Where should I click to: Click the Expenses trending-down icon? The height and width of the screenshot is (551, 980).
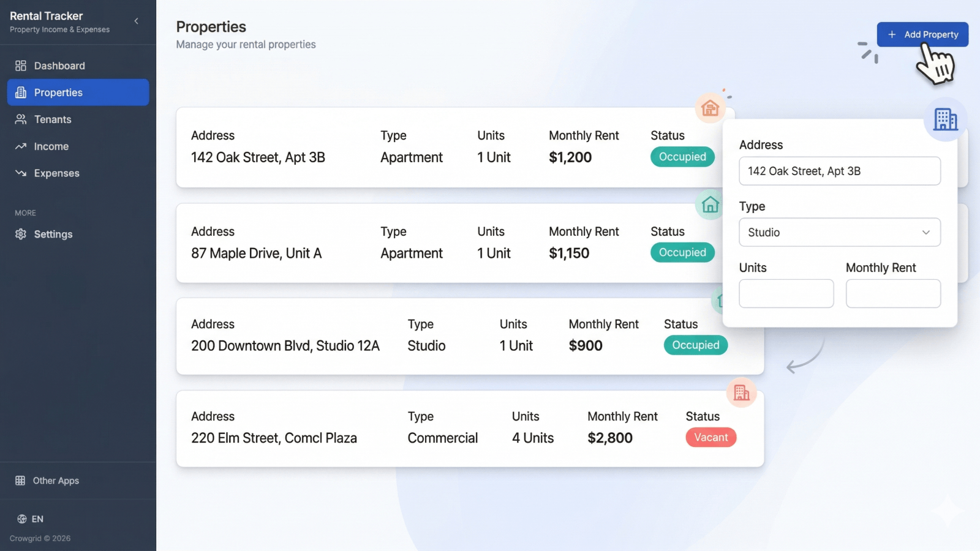pos(21,173)
